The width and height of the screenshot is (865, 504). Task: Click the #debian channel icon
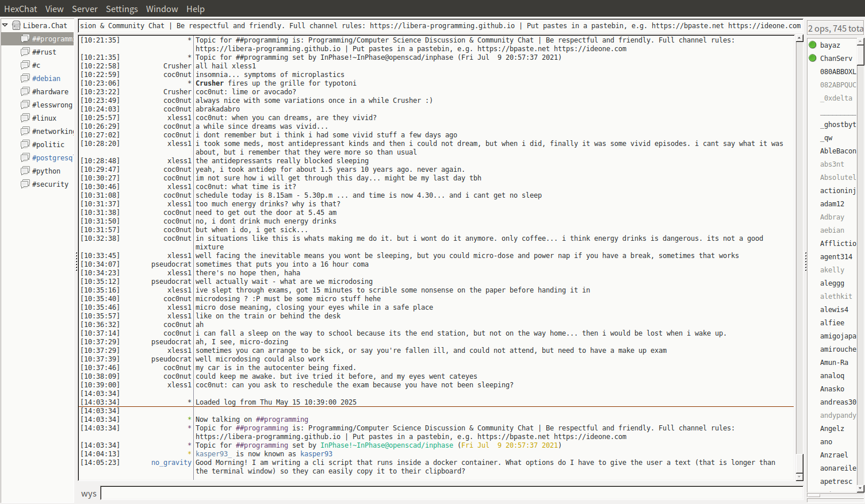point(25,78)
